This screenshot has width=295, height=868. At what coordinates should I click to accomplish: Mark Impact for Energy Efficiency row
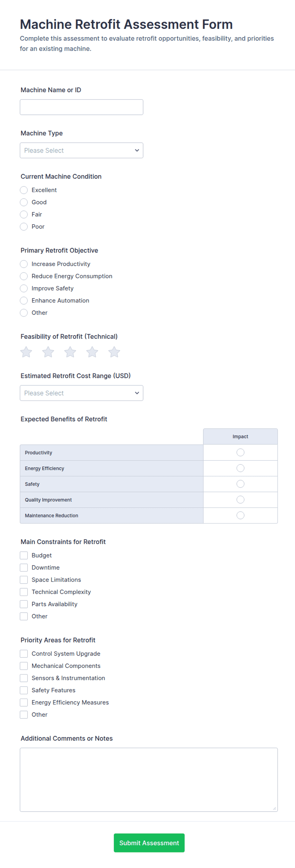(x=240, y=468)
